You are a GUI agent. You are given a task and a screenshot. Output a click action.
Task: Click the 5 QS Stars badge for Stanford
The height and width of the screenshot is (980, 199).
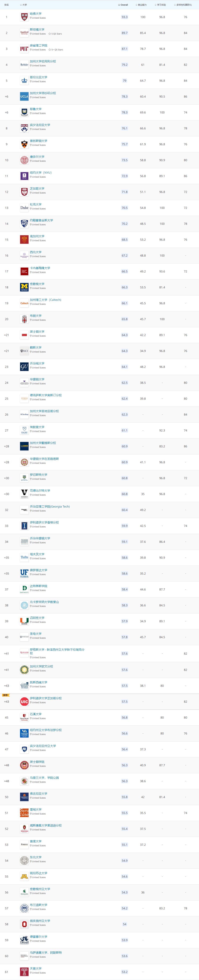point(55,34)
